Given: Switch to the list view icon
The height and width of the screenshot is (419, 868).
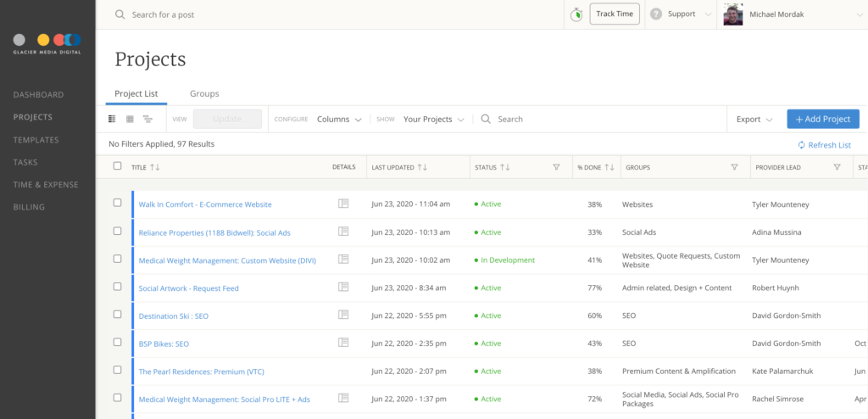Looking at the screenshot, I should point(112,119).
